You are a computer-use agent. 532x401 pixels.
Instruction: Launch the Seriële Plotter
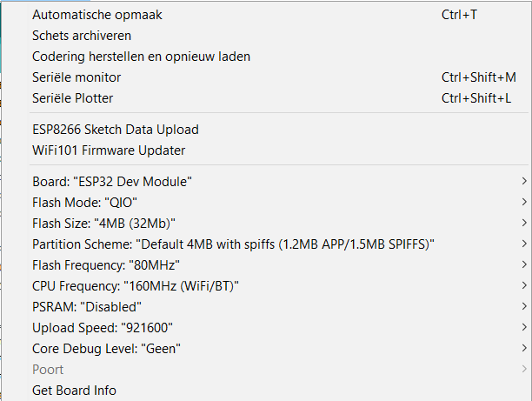[x=73, y=98]
